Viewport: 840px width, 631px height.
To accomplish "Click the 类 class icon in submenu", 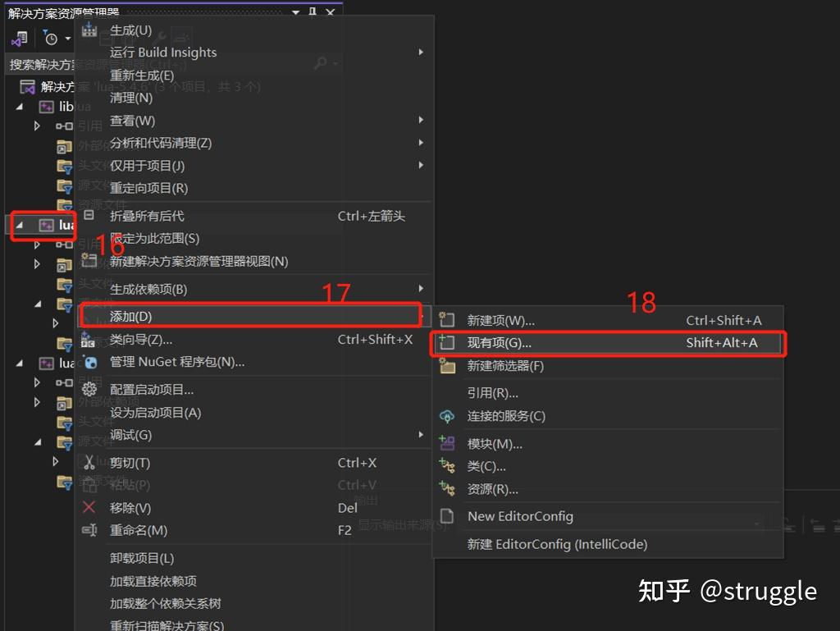I will click(x=446, y=466).
